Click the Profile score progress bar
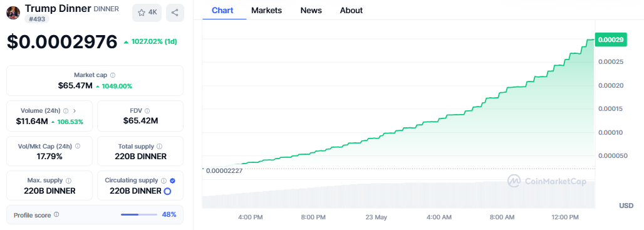The height and width of the screenshot is (230, 644). [139, 214]
